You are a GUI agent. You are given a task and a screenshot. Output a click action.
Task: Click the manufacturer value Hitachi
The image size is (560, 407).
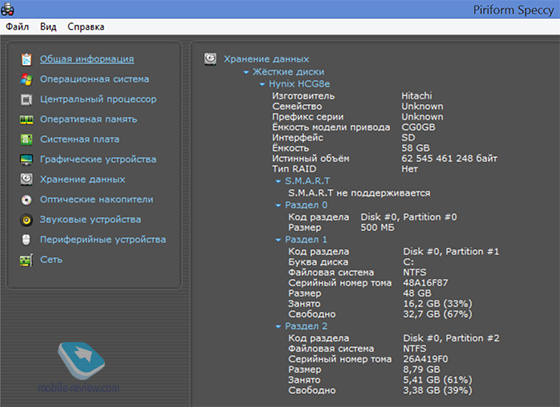(x=417, y=96)
